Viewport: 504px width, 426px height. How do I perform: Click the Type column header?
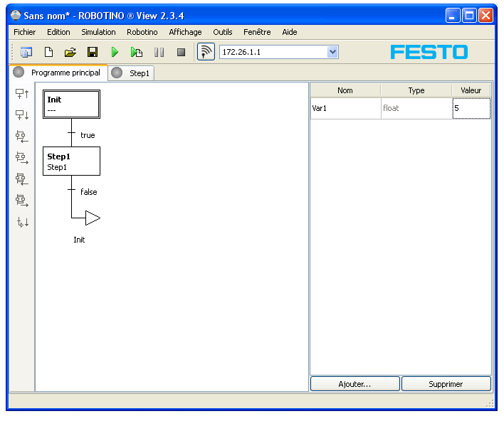pyautogui.click(x=416, y=90)
